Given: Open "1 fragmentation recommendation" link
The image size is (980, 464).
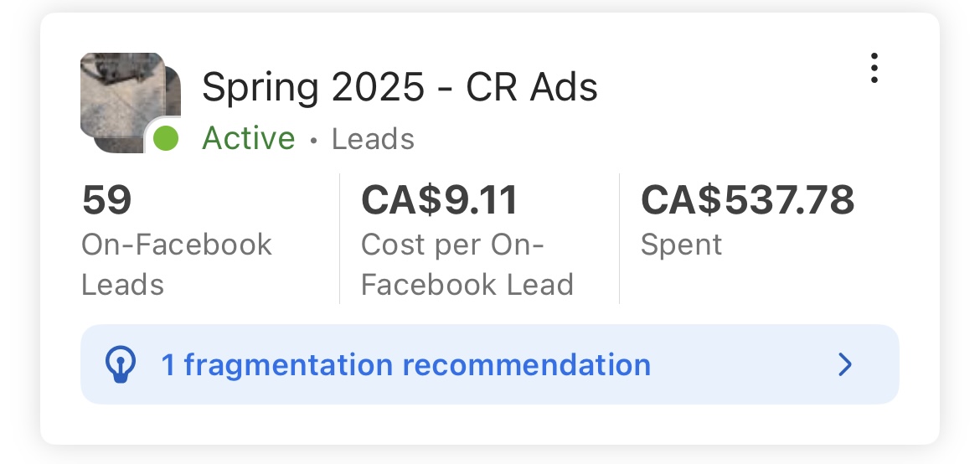Looking at the screenshot, I should (405, 365).
